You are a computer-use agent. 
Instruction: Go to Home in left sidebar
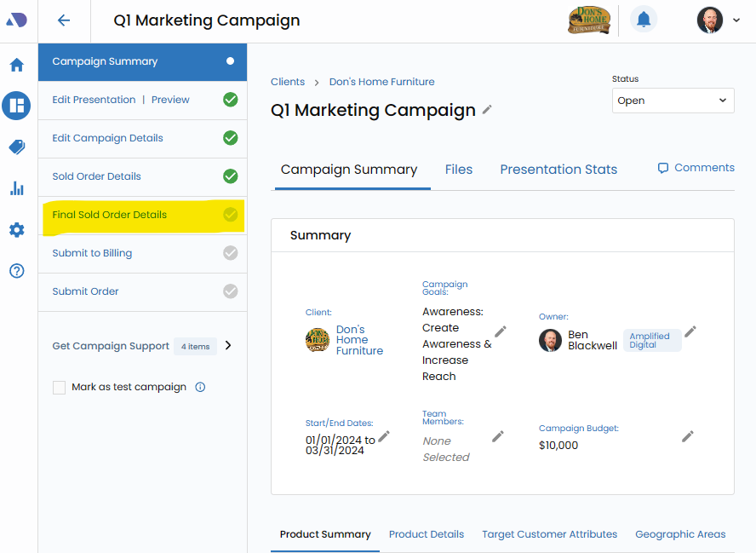coord(17,66)
